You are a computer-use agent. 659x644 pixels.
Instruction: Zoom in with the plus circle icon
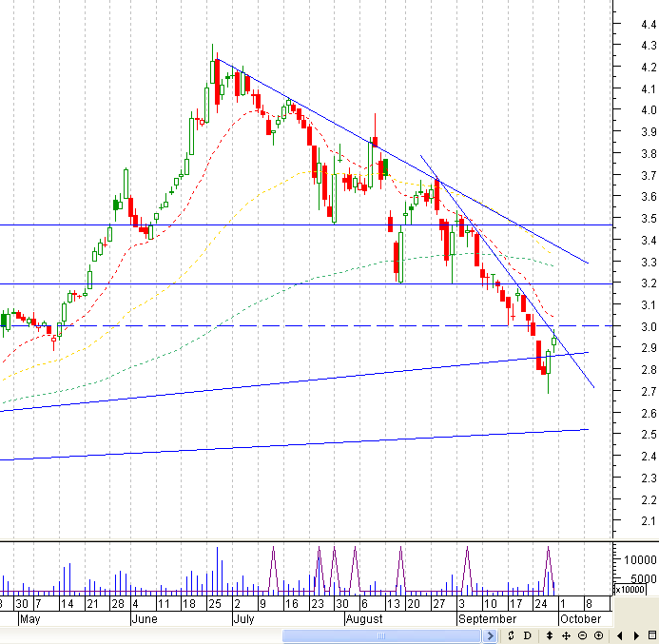(599, 635)
